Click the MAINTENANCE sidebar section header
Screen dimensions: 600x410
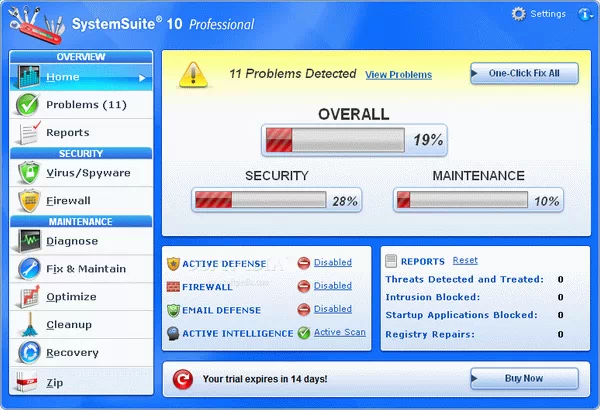click(x=81, y=222)
